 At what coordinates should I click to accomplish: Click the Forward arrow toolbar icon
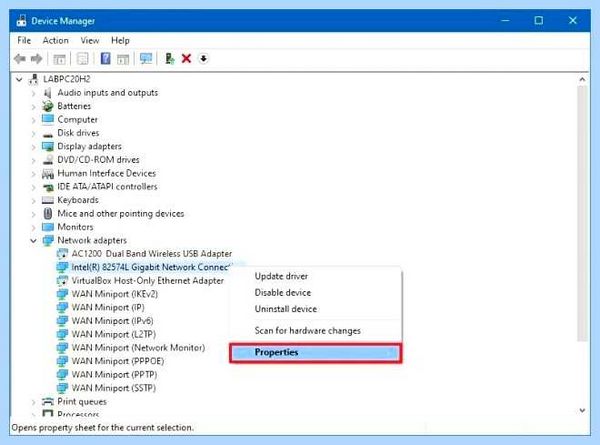point(36,59)
